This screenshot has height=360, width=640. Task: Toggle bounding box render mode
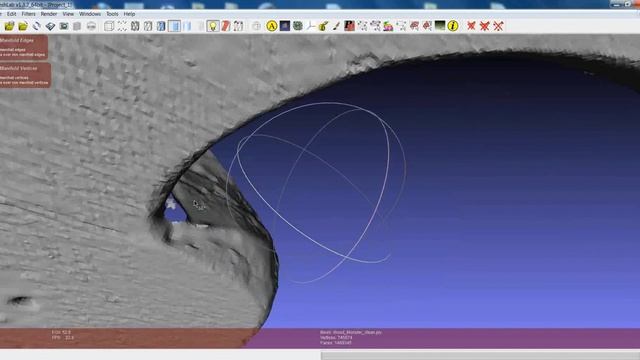tap(109, 26)
